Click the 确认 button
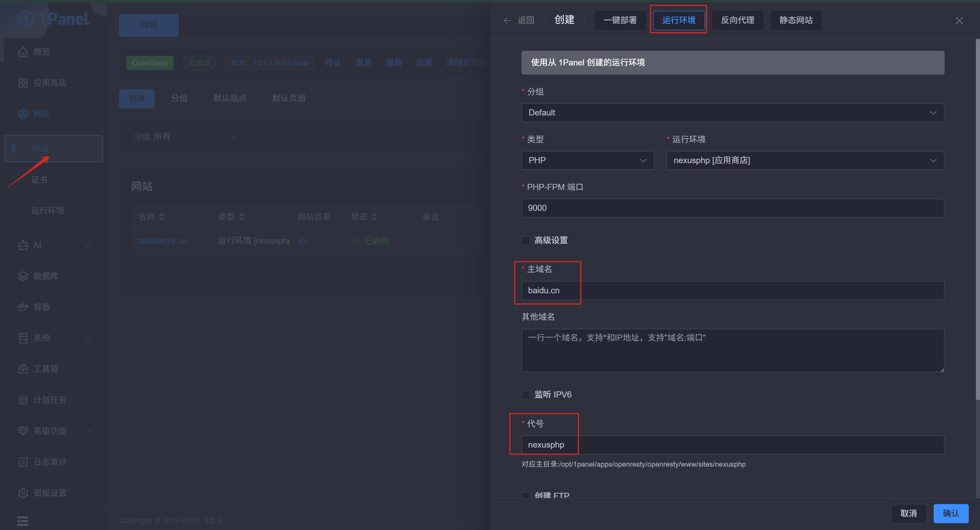 point(950,513)
